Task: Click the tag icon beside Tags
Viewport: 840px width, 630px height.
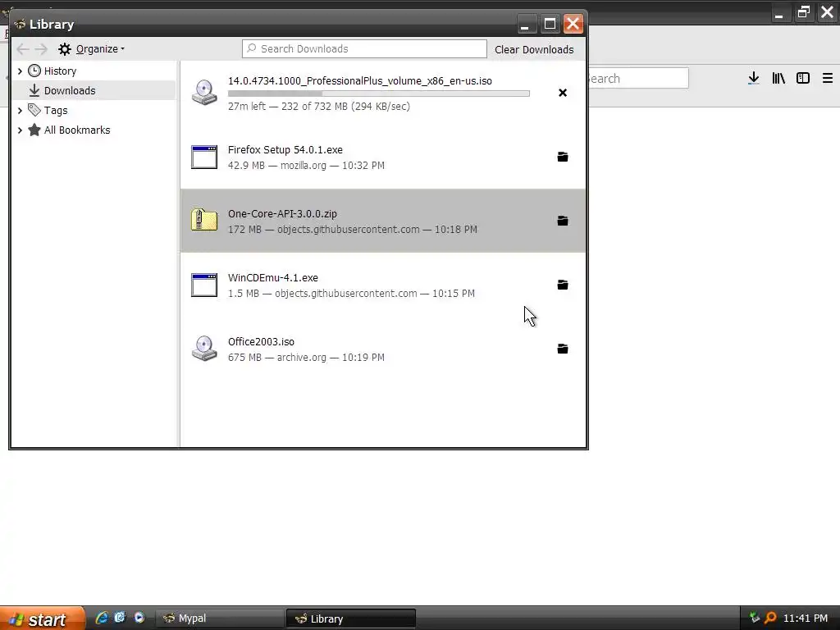Action: (34, 110)
